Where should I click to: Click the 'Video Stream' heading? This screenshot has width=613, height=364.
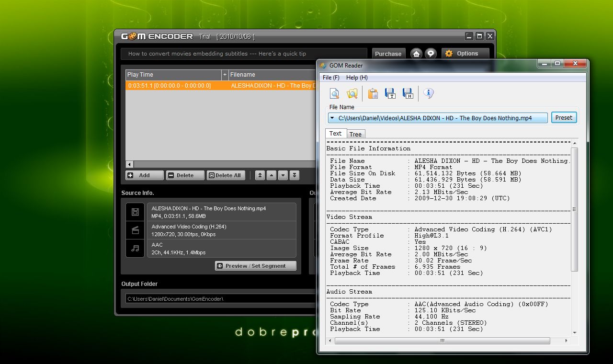[349, 217]
